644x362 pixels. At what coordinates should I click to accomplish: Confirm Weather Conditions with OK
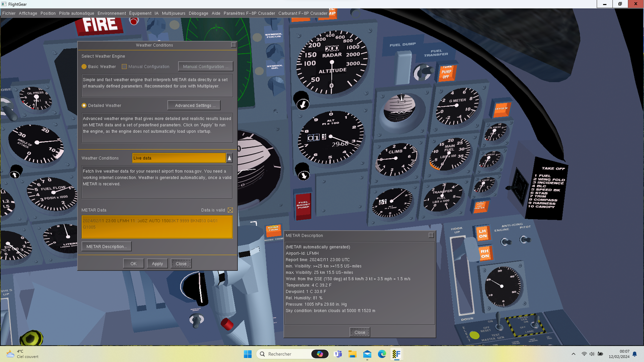133,263
